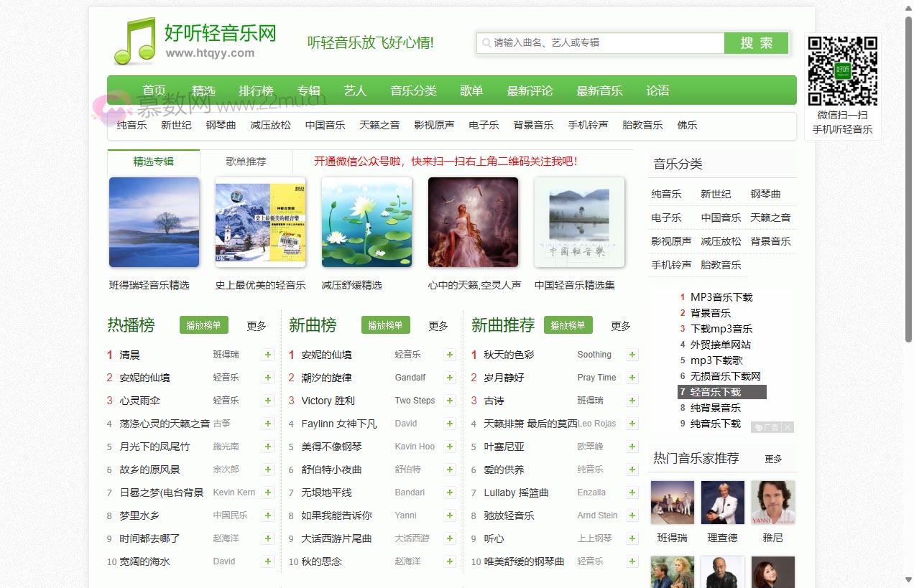The width and height of the screenshot is (914, 588).
Task: Switch to the 歌单推荐 tab
Action: 246,162
